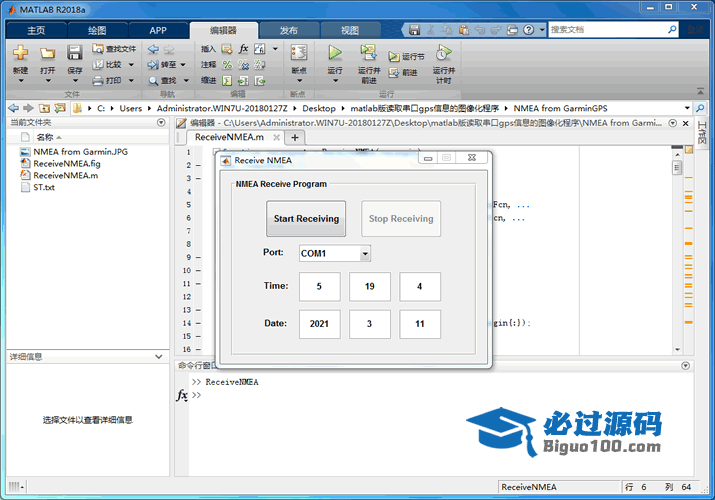The width and height of the screenshot is (715, 500).
Task: Click the address bar search folder icon
Action: pyautogui.click(x=700, y=108)
